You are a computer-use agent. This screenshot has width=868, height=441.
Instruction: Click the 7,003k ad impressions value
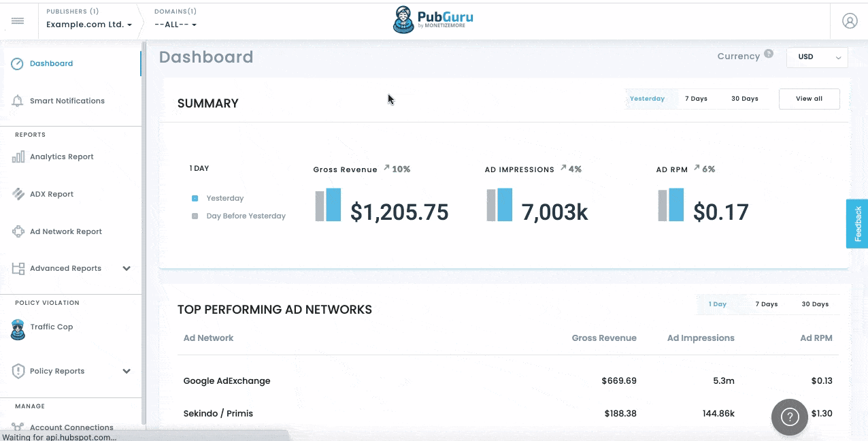[x=555, y=212]
